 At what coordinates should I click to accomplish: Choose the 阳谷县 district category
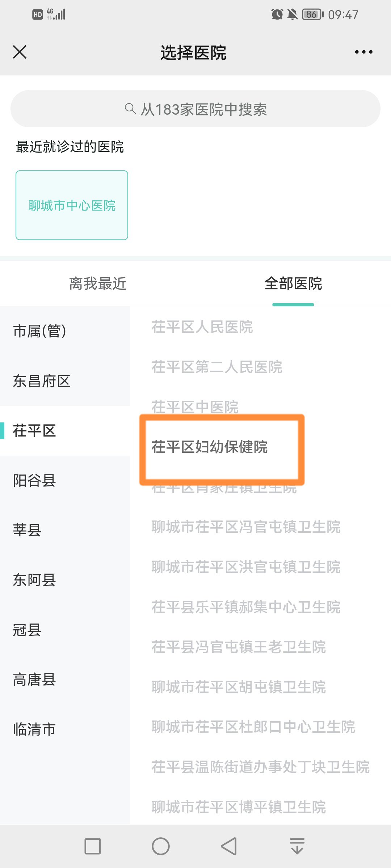(34, 481)
